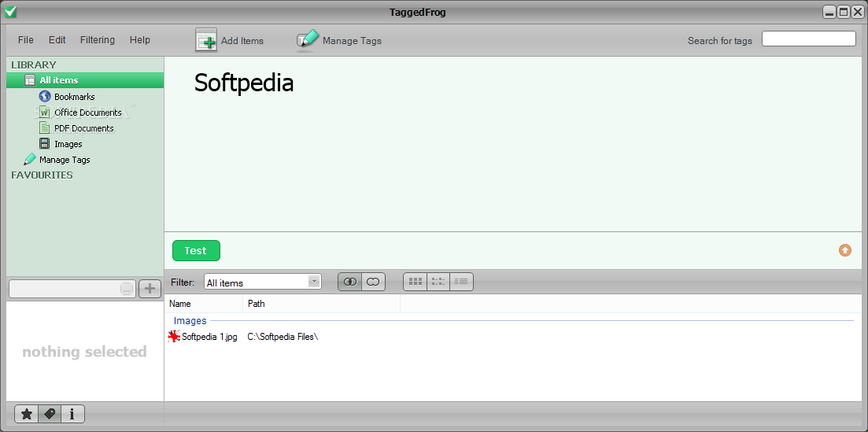Screen dimensions: 868x432
Task: Click the tag icon in bottom bar
Action: [50, 414]
